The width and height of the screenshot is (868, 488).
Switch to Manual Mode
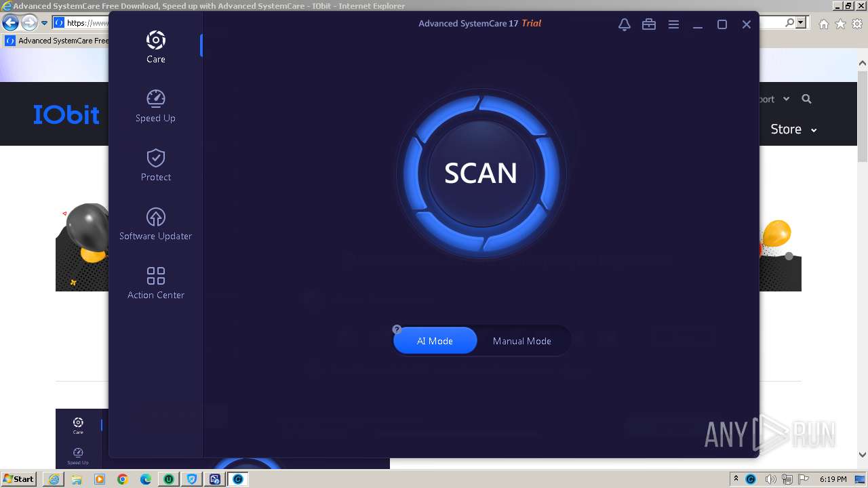pyautogui.click(x=521, y=341)
